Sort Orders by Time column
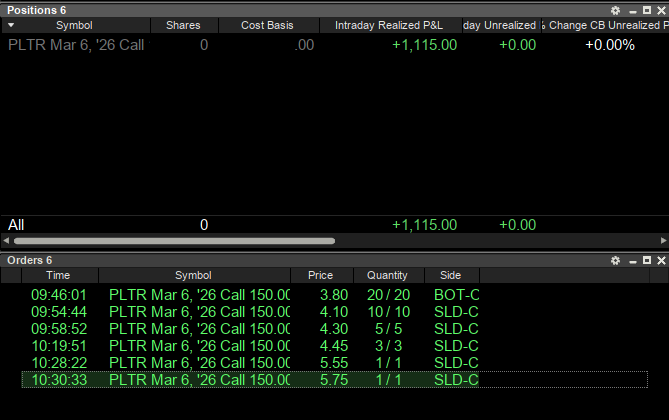 point(58,275)
